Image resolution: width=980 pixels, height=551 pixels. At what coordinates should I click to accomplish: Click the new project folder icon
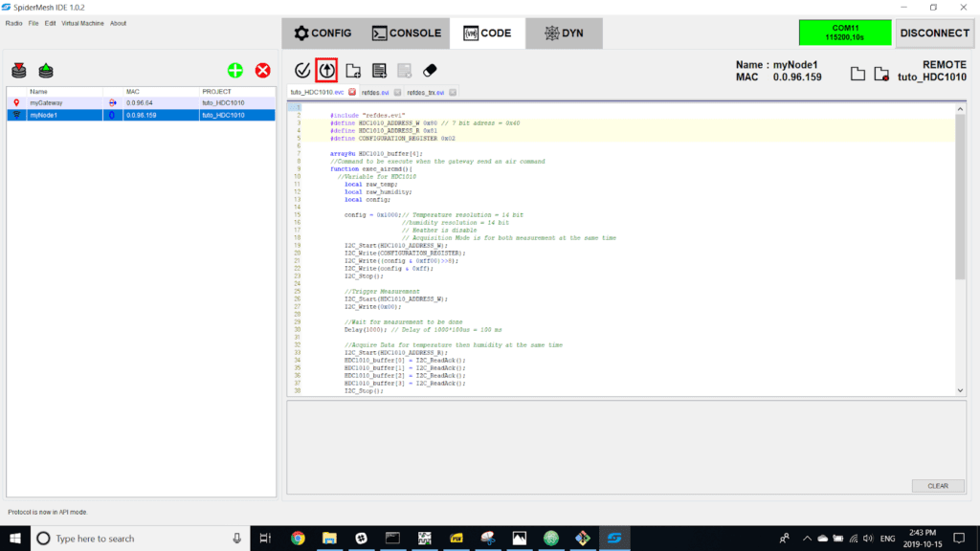(x=353, y=71)
